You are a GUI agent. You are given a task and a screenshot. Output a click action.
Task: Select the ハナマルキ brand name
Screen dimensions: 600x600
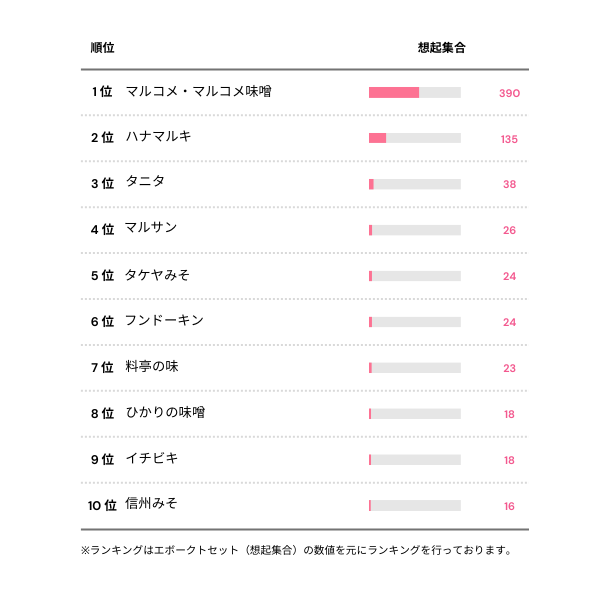pyautogui.click(x=158, y=137)
